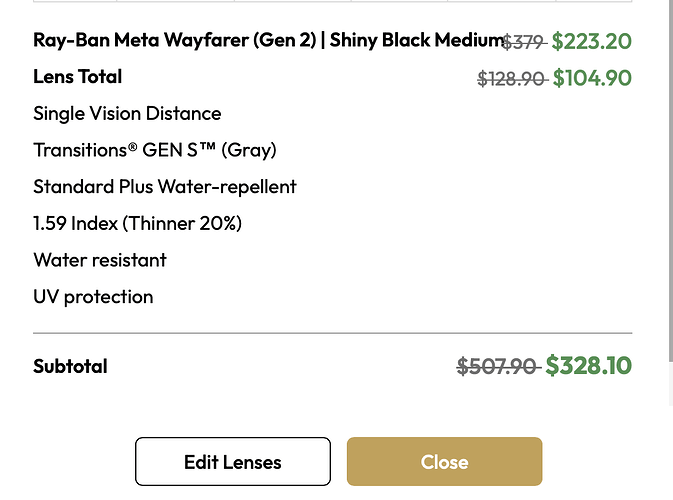The height and width of the screenshot is (500, 673).
Task: Click the struck-through $128.90 lens price
Action: [511, 79]
